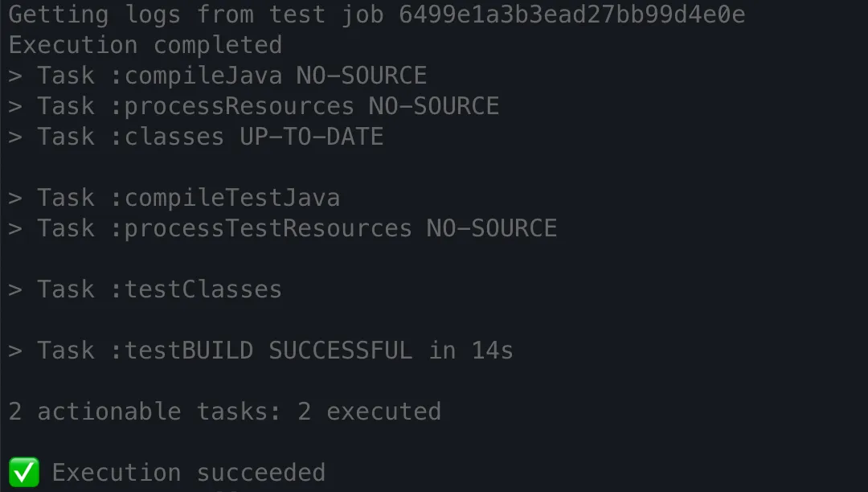Click the 'Execution succeeded' message
868x492 pixels.
tap(189, 473)
